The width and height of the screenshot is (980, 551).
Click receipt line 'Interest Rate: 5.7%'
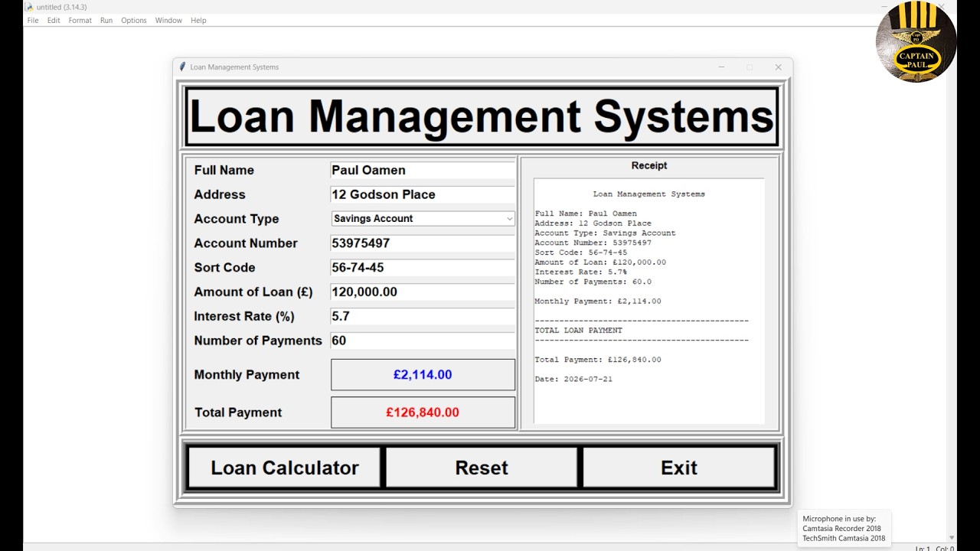[x=580, y=272]
